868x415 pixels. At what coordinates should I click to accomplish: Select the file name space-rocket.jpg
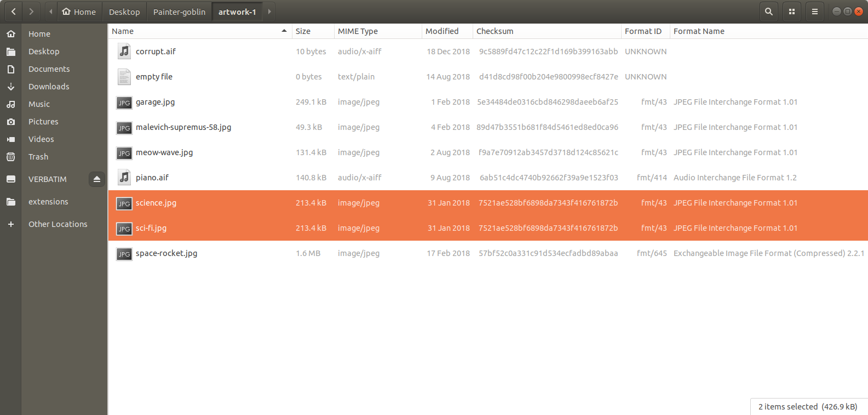coord(166,253)
